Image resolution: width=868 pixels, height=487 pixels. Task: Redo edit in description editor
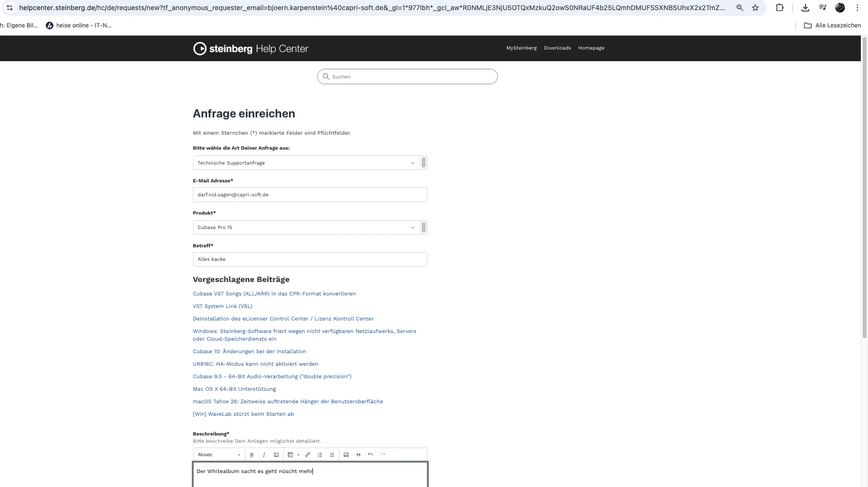[x=383, y=455]
